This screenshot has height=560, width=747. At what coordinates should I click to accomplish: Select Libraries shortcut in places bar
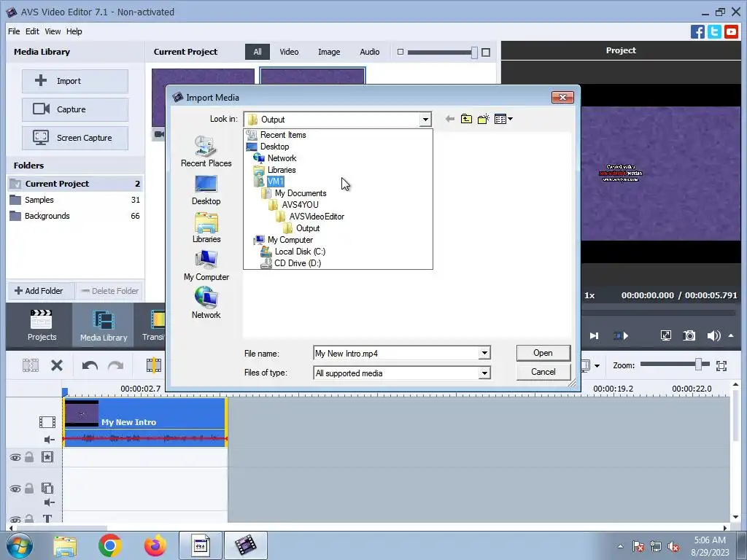(206, 228)
